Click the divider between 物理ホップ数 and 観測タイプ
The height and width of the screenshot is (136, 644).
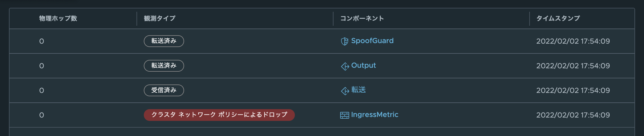tap(137, 18)
